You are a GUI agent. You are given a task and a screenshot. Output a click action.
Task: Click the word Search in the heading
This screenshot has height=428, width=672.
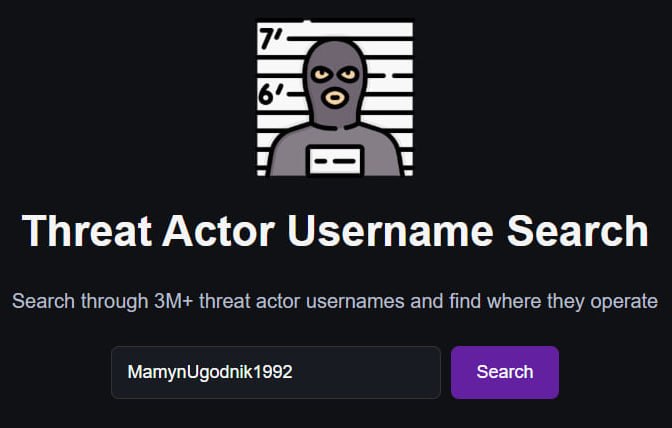[x=578, y=231]
